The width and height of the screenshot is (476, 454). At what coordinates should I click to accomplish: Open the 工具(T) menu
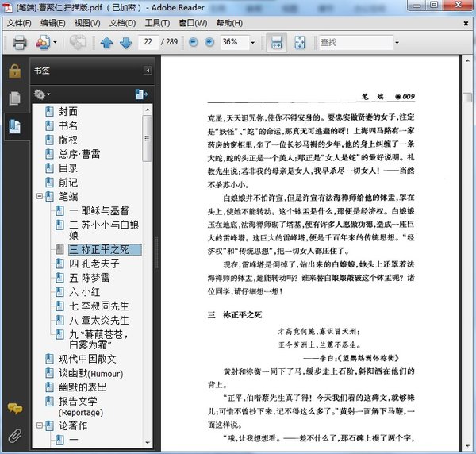tap(158, 23)
